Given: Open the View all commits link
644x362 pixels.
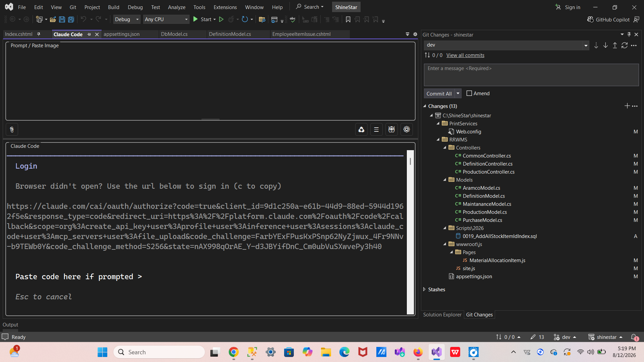Looking at the screenshot, I should (x=465, y=55).
